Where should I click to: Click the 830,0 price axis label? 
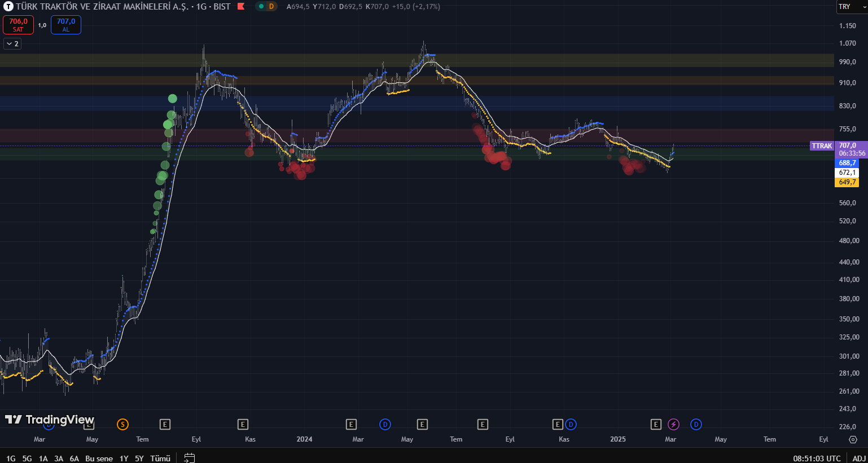pyautogui.click(x=848, y=106)
